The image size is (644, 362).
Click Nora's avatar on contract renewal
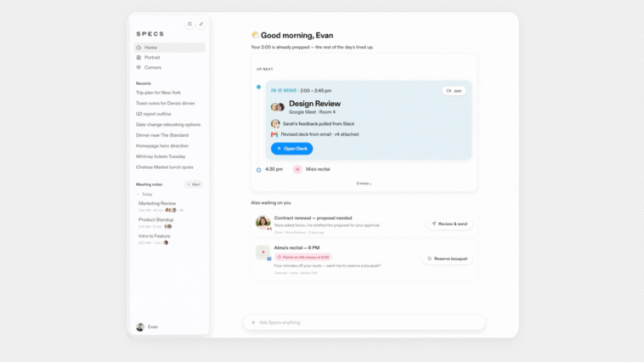[263, 223]
